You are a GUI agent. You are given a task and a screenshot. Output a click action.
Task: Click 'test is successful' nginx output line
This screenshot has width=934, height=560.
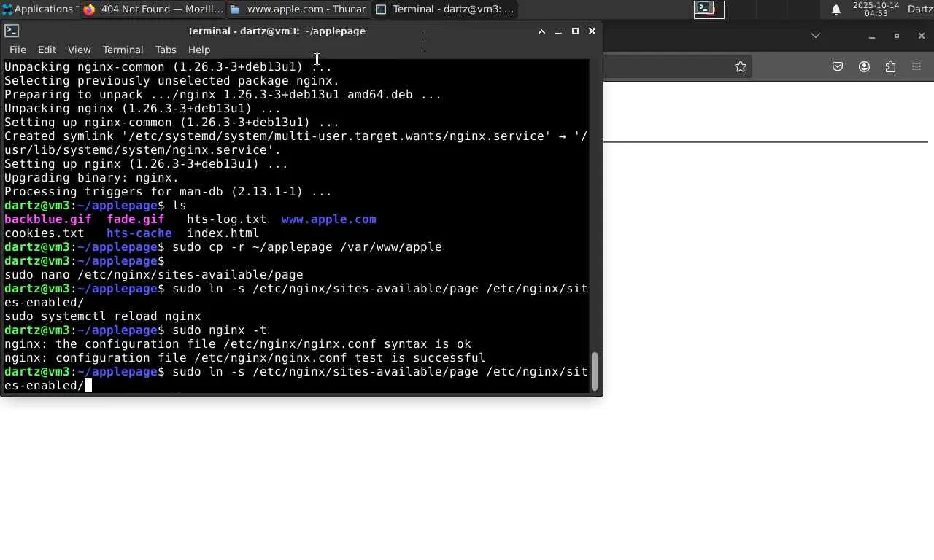click(x=245, y=358)
